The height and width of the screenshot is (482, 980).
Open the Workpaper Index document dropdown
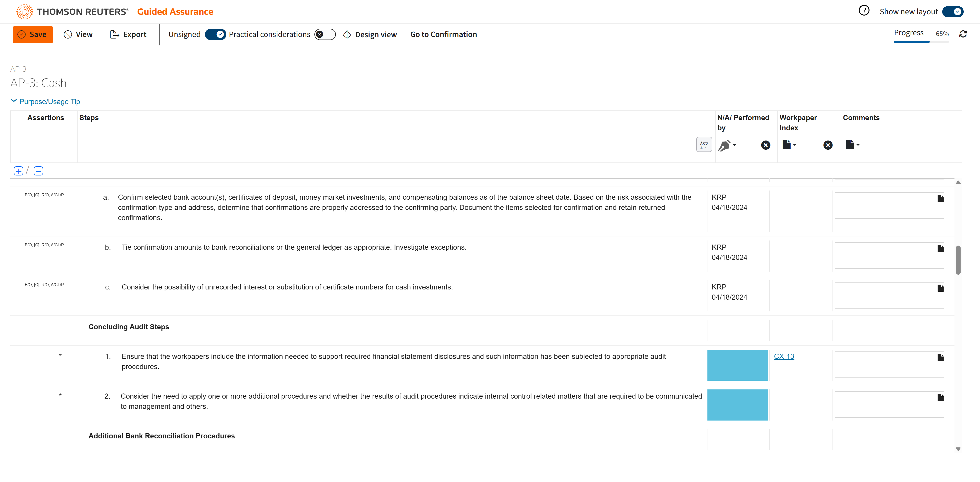(x=789, y=144)
